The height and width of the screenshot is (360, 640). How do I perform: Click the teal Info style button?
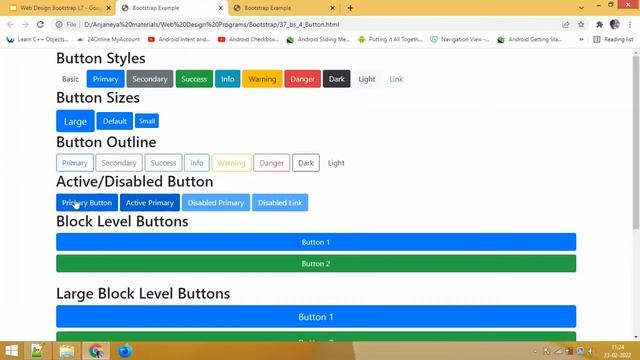(227, 79)
